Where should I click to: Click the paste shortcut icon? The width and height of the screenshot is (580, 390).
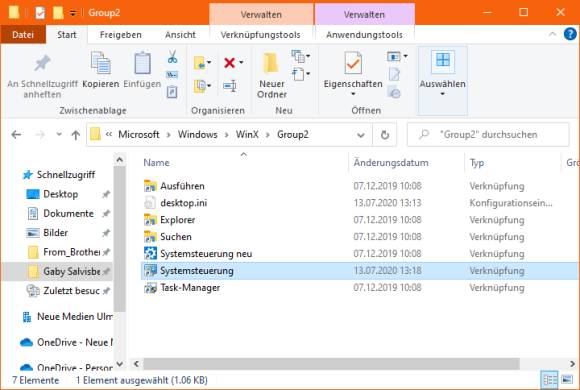coord(172,91)
